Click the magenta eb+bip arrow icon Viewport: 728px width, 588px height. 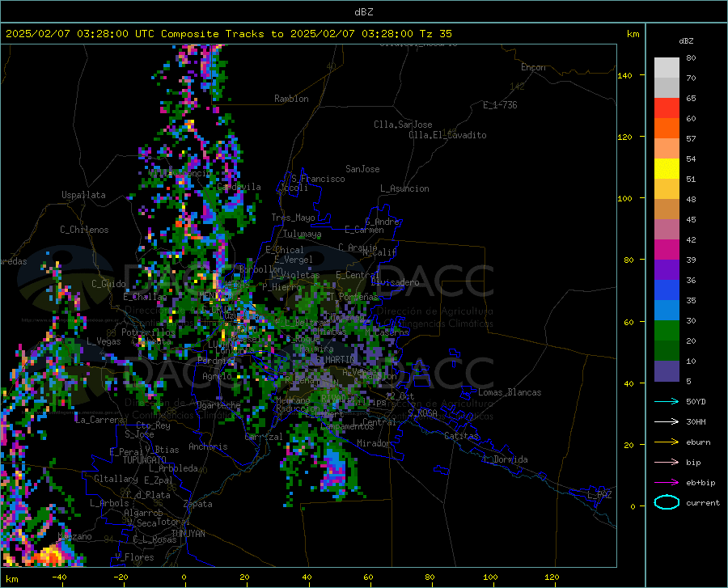point(667,482)
